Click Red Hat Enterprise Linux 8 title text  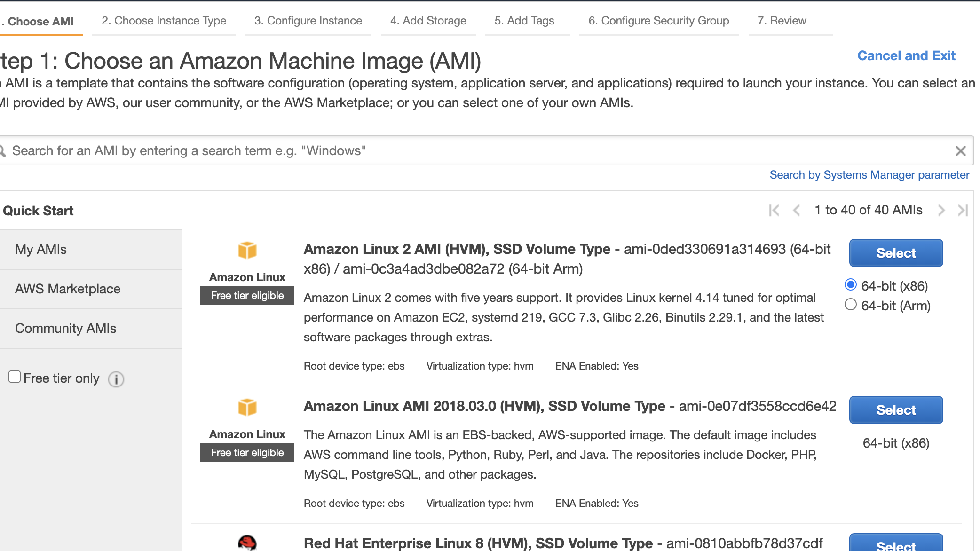(478, 543)
